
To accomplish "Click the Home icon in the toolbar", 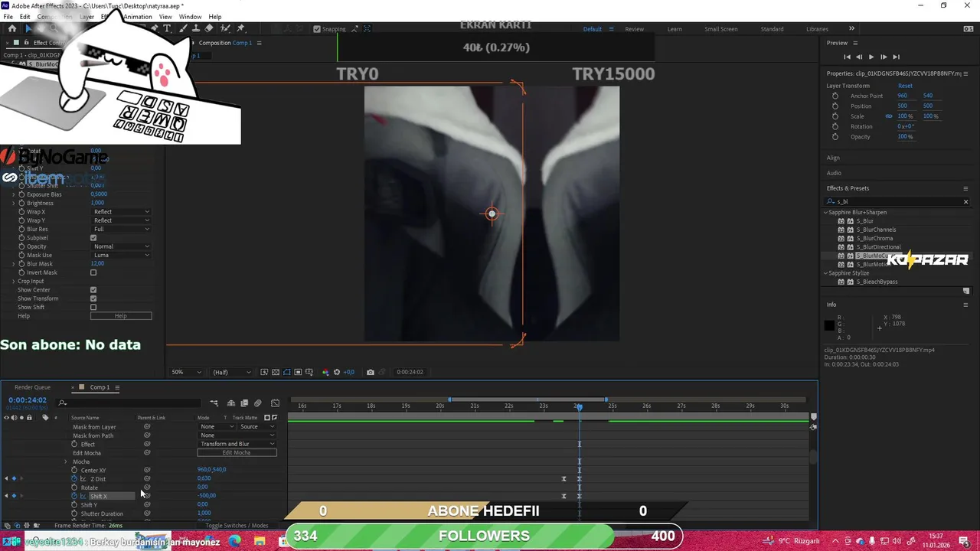I will point(11,29).
